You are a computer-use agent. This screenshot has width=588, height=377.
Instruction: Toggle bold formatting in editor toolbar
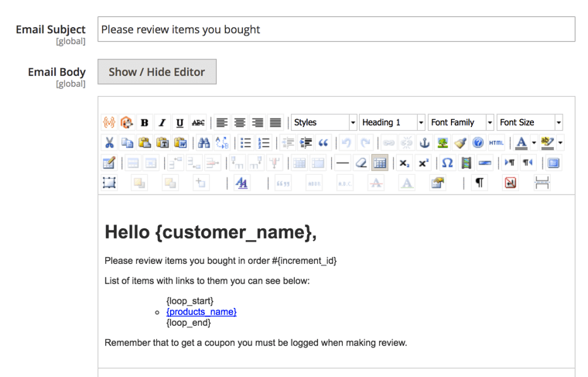(x=145, y=122)
